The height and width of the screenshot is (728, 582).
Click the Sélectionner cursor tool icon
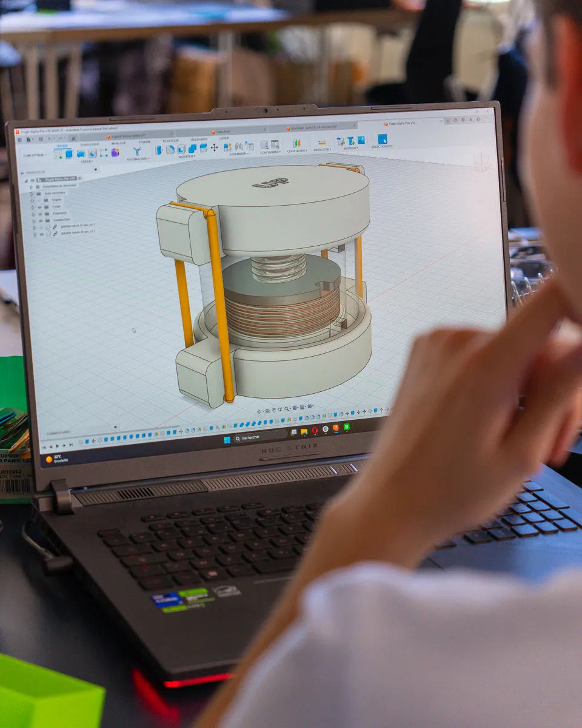pyautogui.click(x=382, y=140)
